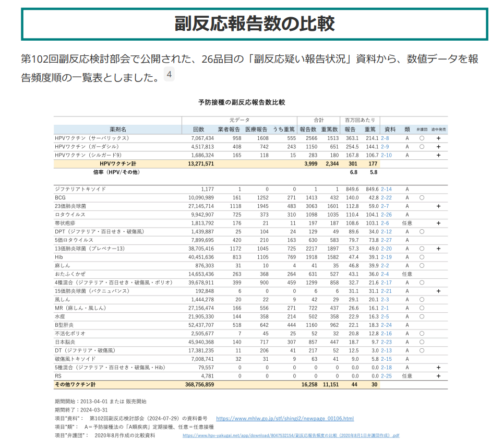Click the plus mark in 帯状疱疹 row
Screen dimensions: 503x448
[438, 223]
